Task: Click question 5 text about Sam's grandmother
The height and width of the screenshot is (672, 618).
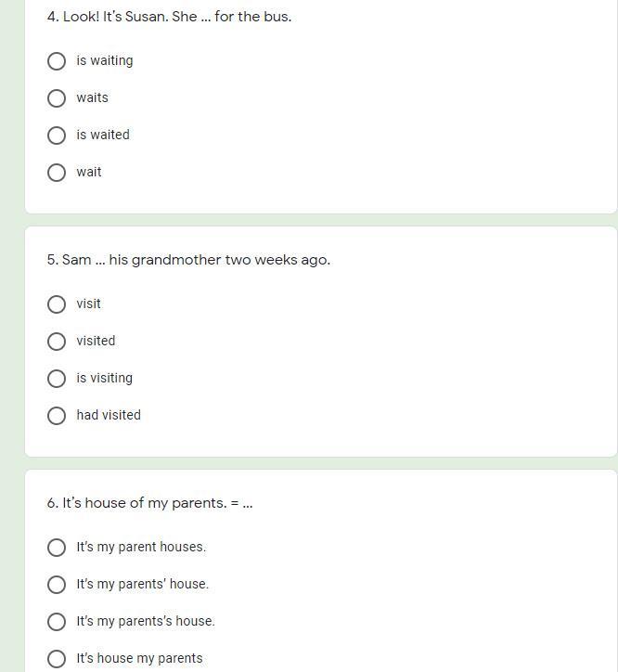Action: pos(188,260)
